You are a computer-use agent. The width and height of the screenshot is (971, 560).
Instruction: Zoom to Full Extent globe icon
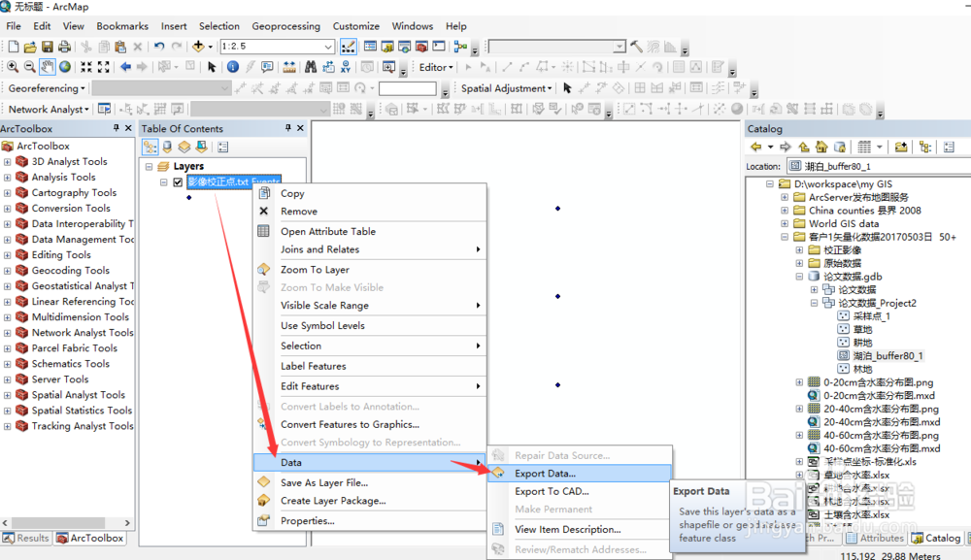(64, 67)
